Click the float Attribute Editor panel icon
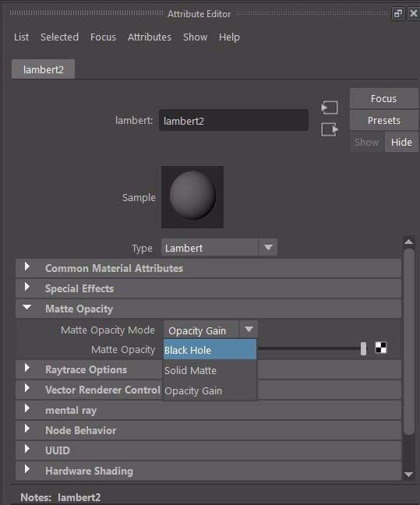The width and height of the screenshot is (420, 505). pos(398,13)
